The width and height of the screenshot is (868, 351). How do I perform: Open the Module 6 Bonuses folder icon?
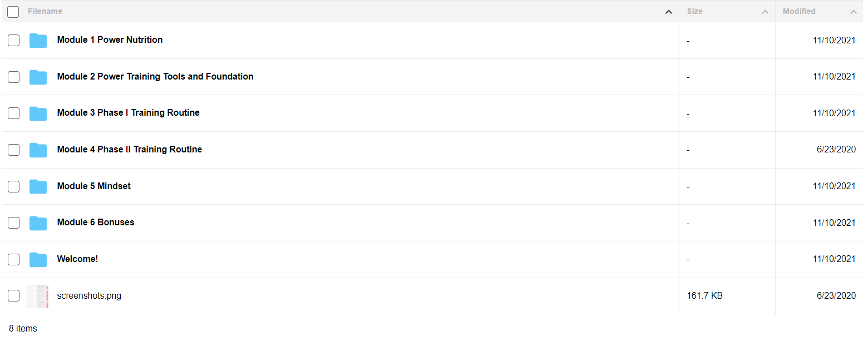pos(38,223)
